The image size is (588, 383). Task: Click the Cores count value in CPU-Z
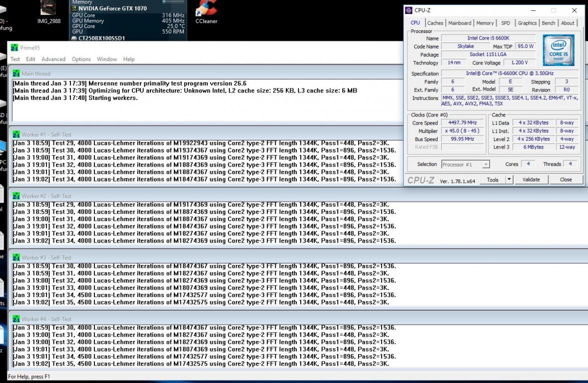click(x=528, y=164)
